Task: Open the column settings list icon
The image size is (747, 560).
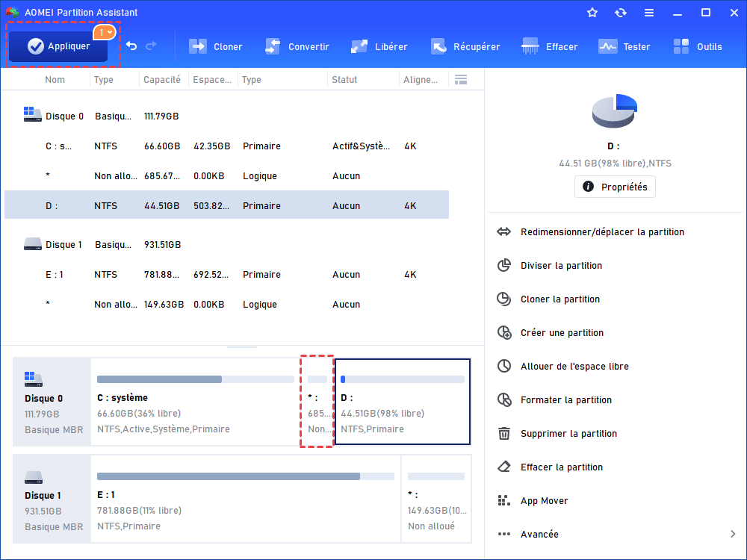Action: 461,80
